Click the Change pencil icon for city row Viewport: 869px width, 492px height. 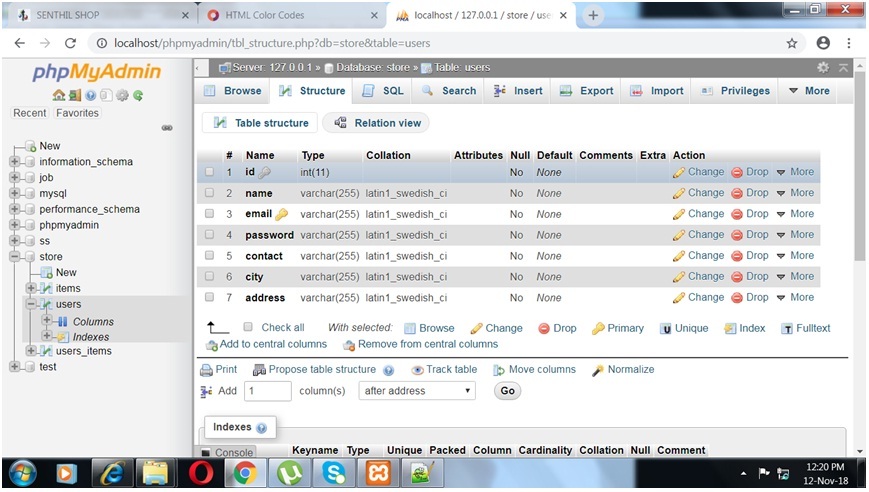[x=679, y=277]
